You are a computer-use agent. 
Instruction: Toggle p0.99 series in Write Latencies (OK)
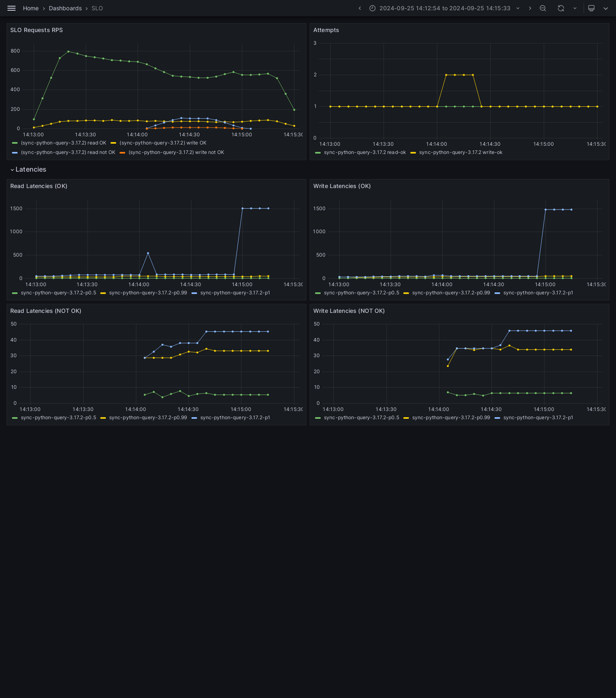tap(451, 293)
